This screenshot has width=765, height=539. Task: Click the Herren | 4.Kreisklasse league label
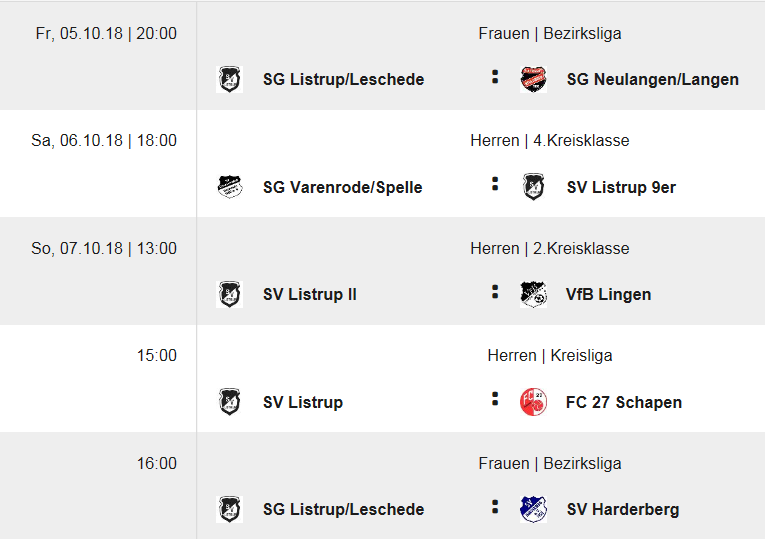click(550, 141)
